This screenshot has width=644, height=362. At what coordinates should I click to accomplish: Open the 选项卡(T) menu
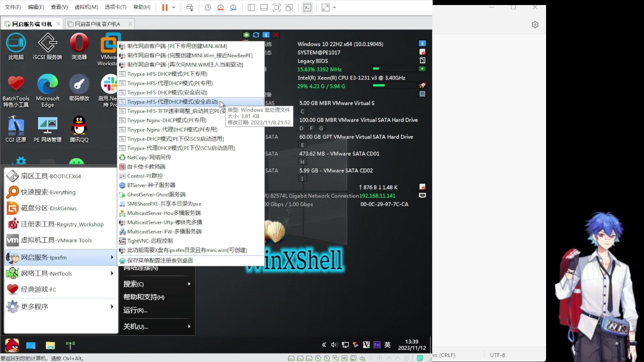[x=116, y=7]
